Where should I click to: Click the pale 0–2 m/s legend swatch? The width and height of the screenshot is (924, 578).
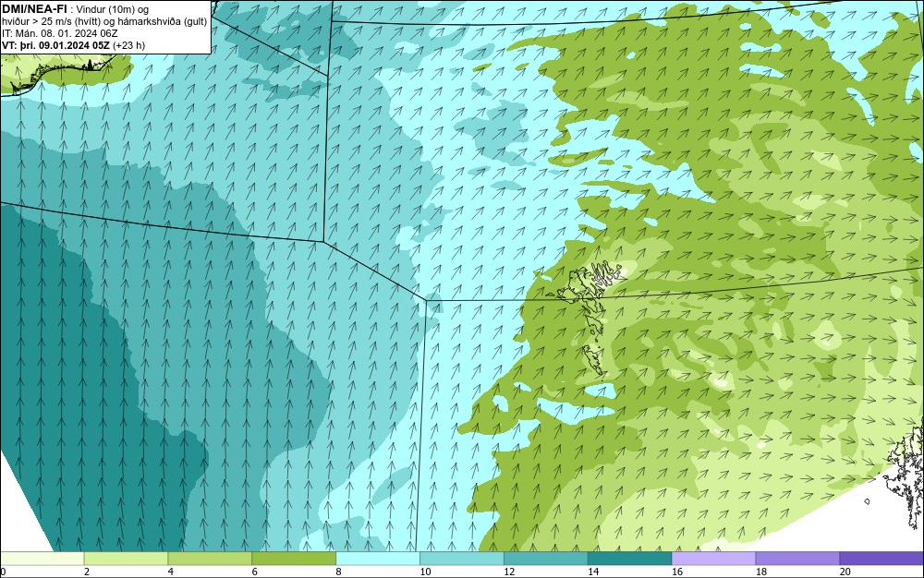(42, 558)
